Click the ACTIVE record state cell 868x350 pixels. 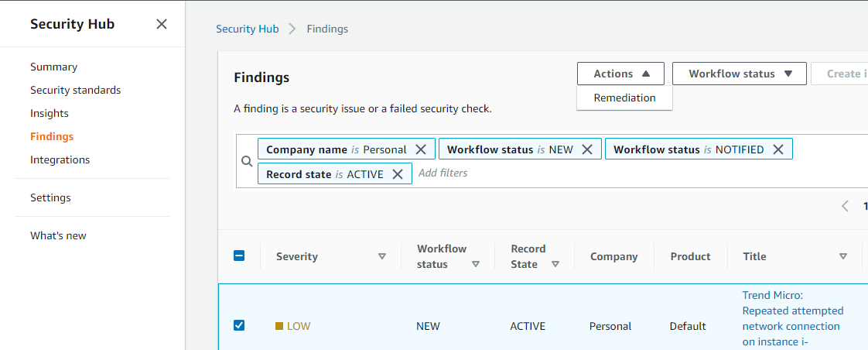coord(528,326)
